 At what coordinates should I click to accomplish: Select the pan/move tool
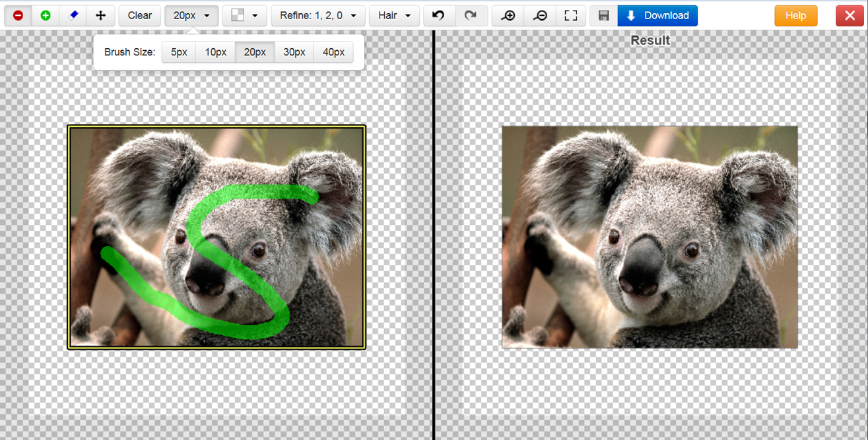click(x=100, y=15)
